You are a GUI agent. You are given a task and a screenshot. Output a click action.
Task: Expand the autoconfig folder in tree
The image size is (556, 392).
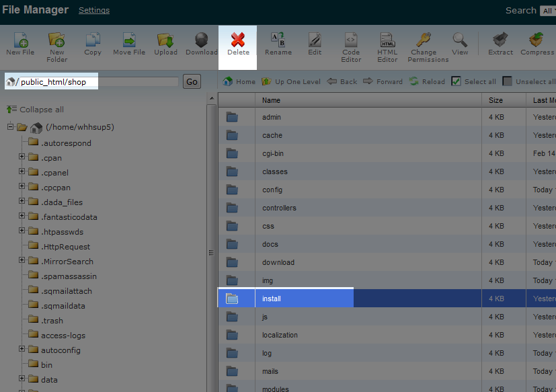22,350
